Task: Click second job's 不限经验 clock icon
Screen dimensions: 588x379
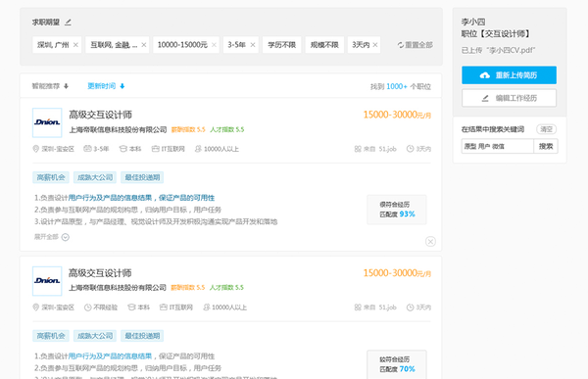Action: 88,308
